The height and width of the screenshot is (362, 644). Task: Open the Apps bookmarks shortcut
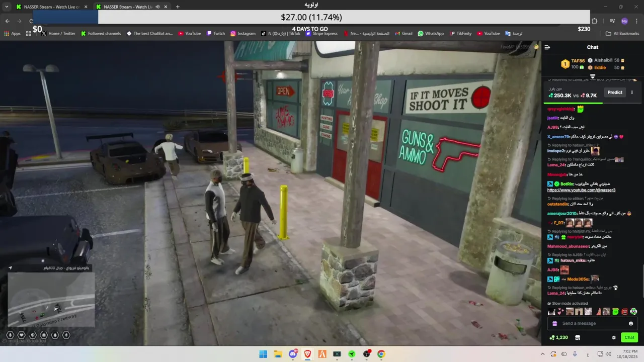(12, 34)
